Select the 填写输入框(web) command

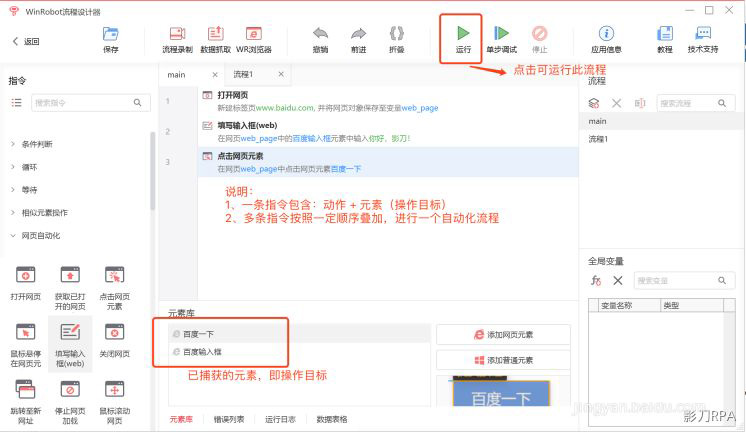(x=70, y=345)
